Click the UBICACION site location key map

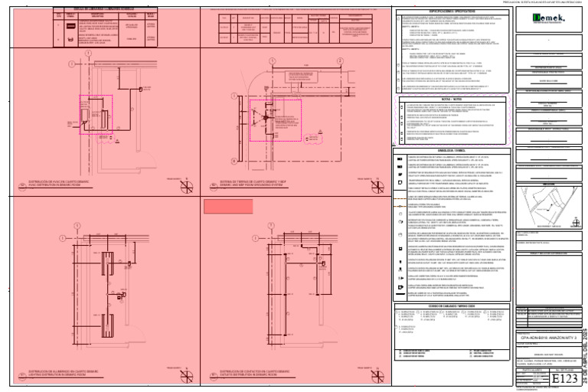pyautogui.click(x=549, y=207)
